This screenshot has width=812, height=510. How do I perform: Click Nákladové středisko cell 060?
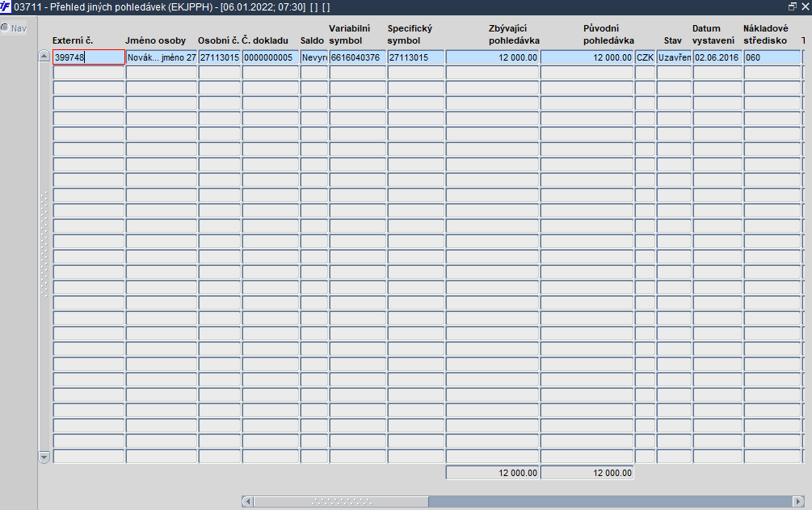772,57
